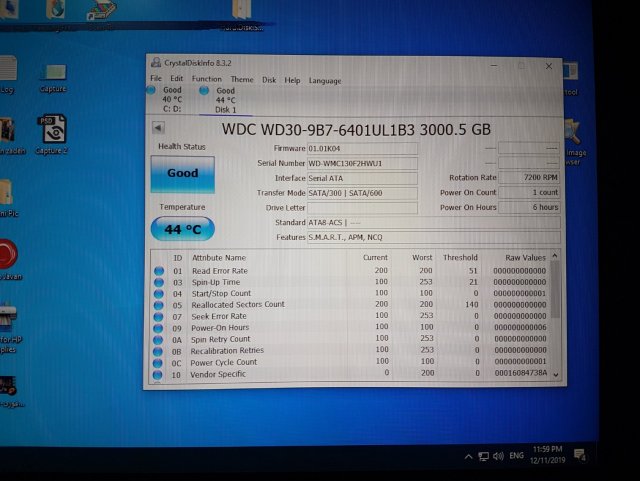Click the Raw Values column header
This screenshot has height=481, width=640.
[x=525, y=258]
